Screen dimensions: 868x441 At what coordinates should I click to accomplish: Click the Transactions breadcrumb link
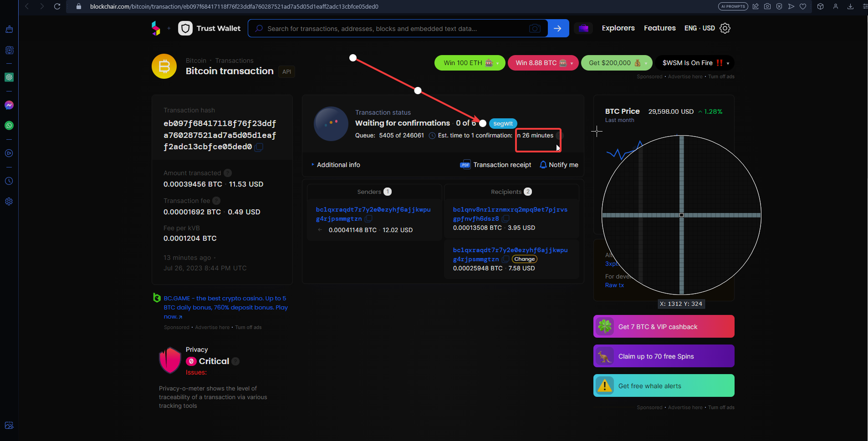[234, 61]
